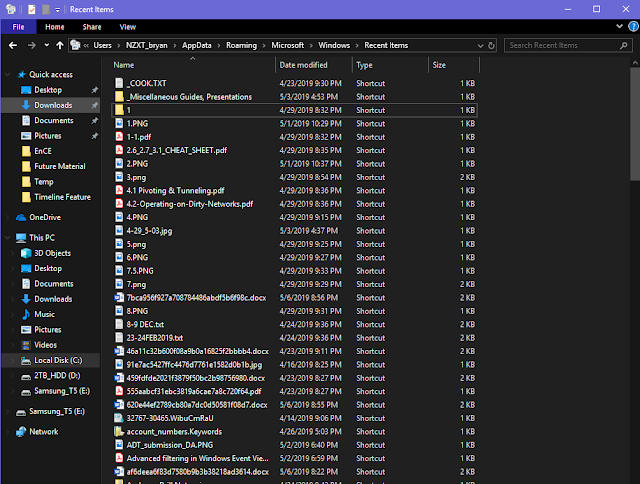Image resolution: width=640 pixels, height=484 pixels.
Task: Select the 23-24FEB2019.txt filename
Action: [155, 338]
